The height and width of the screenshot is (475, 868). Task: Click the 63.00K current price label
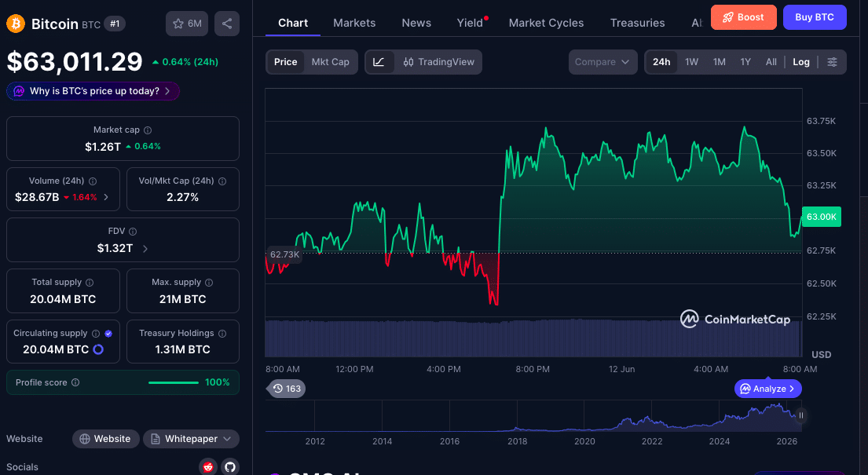pos(822,217)
